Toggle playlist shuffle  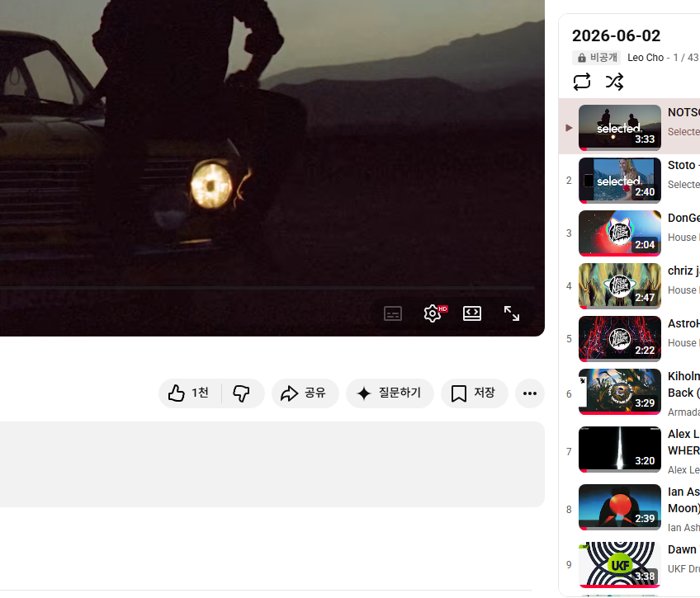tap(614, 82)
